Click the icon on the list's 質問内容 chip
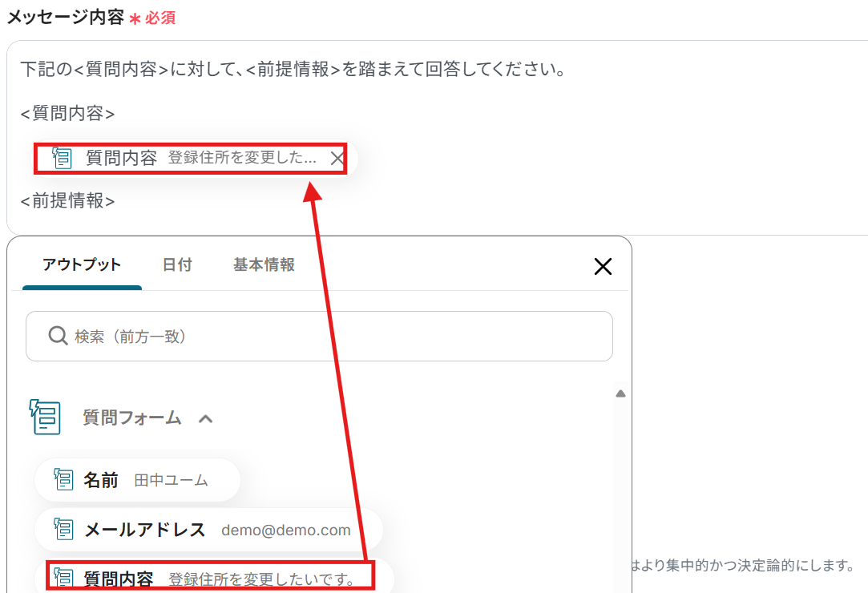 coord(63,579)
